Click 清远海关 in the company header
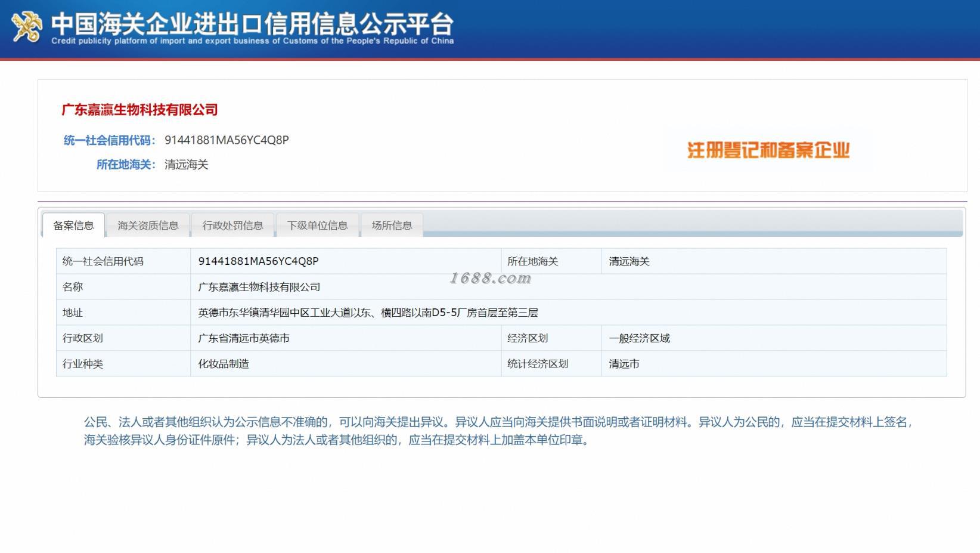980x553 pixels. (187, 165)
